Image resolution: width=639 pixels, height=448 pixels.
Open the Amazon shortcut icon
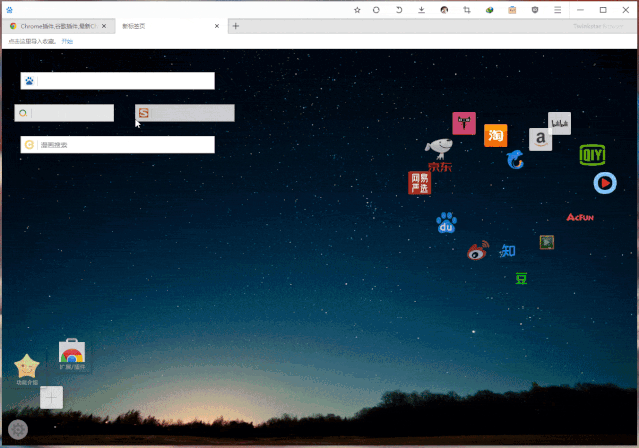[x=540, y=139]
